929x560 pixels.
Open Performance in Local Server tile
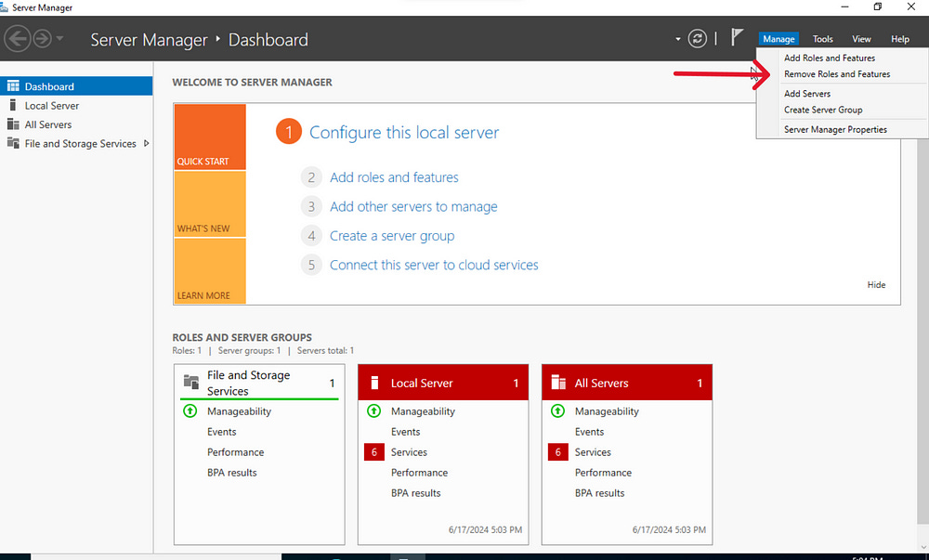click(x=419, y=473)
